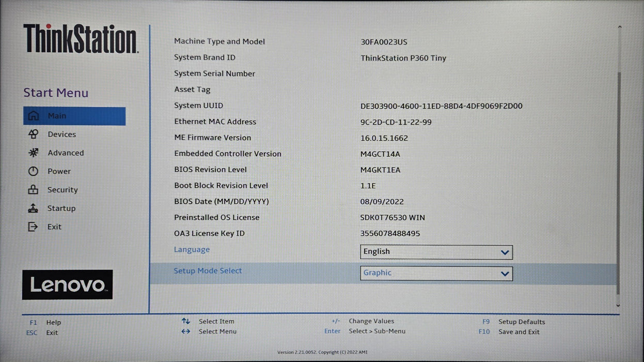Image resolution: width=644 pixels, height=362 pixels.
Task: Click the chevron arrow of Language dropdown
Action: coord(505,252)
